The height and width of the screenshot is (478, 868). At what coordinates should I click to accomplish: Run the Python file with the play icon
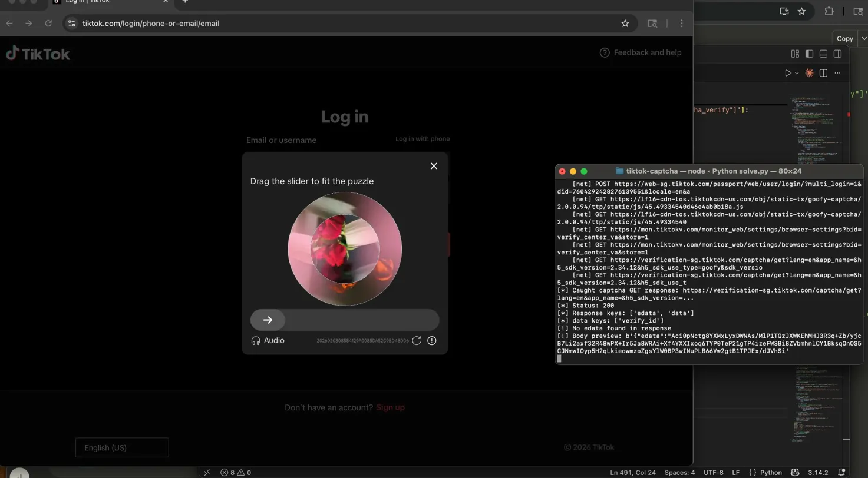pyautogui.click(x=788, y=73)
